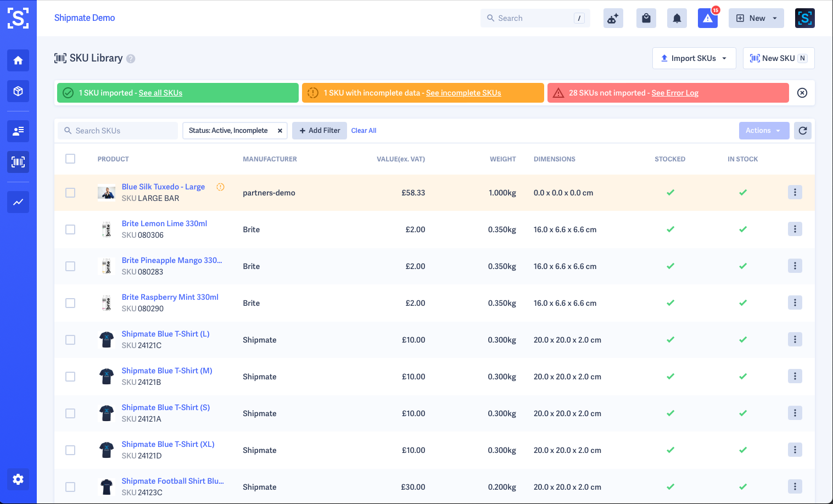Click the New SKU button
Viewport: 833px width, 504px height.
tap(779, 58)
